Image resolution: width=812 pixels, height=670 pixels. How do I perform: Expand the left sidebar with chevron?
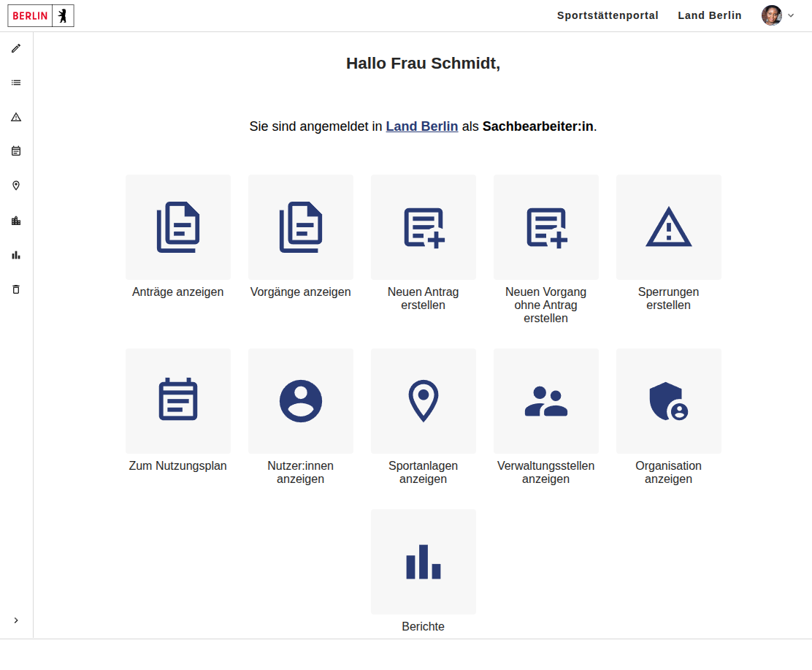coord(16,620)
